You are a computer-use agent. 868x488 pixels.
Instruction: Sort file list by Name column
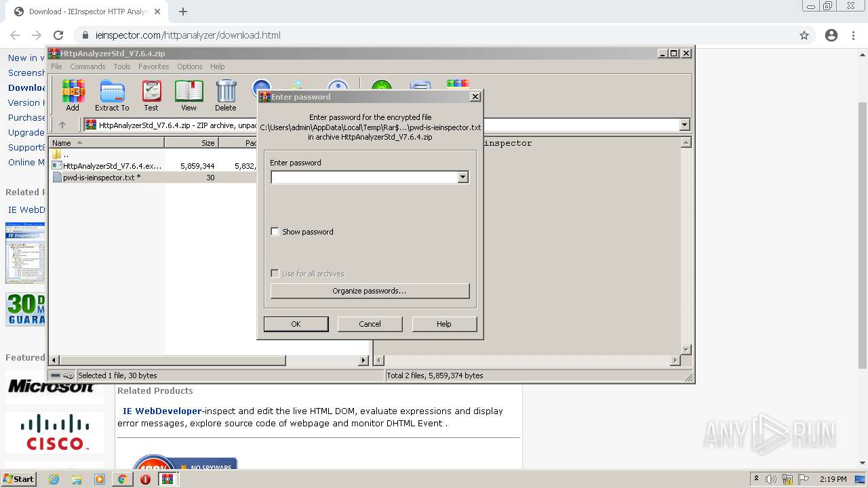(106, 142)
